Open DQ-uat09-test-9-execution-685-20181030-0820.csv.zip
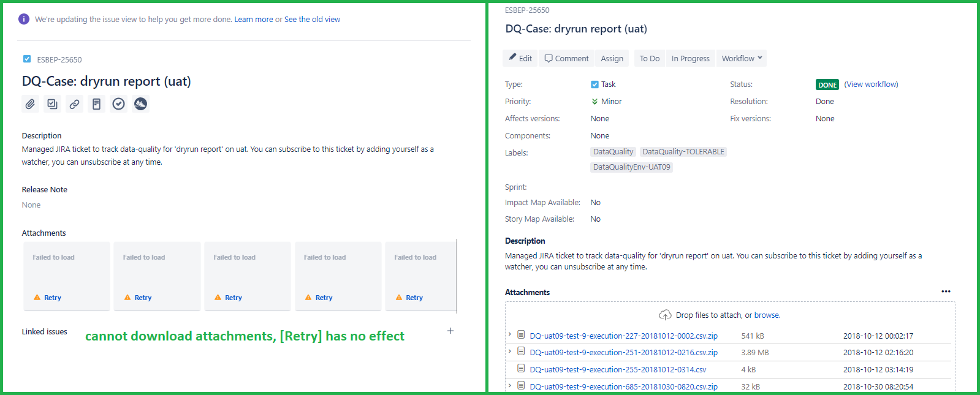This screenshot has width=980, height=395. coord(623,386)
